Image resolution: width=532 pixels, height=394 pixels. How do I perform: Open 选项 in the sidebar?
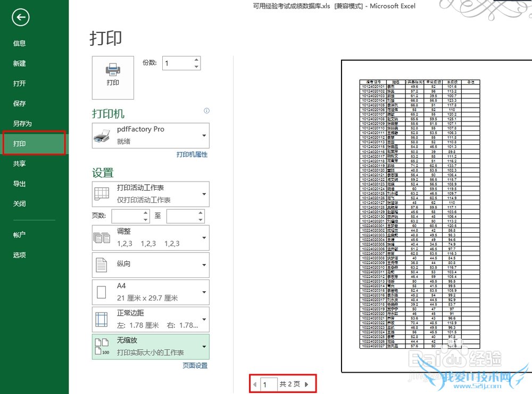point(19,255)
